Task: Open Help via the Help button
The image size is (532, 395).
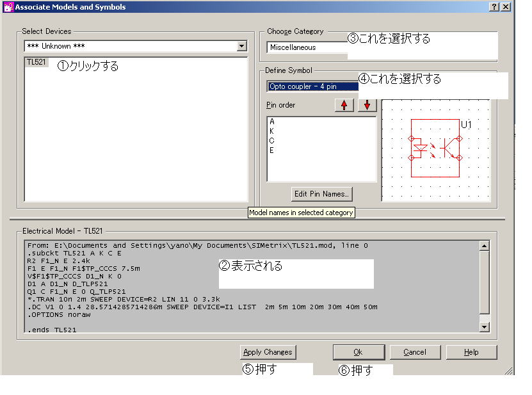Action: (x=471, y=352)
